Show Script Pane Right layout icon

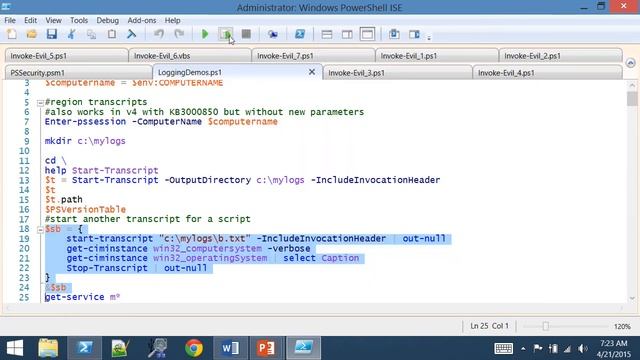click(347, 34)
